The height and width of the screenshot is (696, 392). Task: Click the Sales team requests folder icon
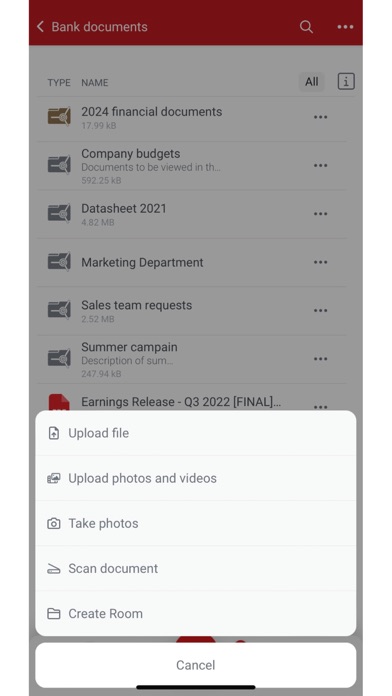click(59, 310)
